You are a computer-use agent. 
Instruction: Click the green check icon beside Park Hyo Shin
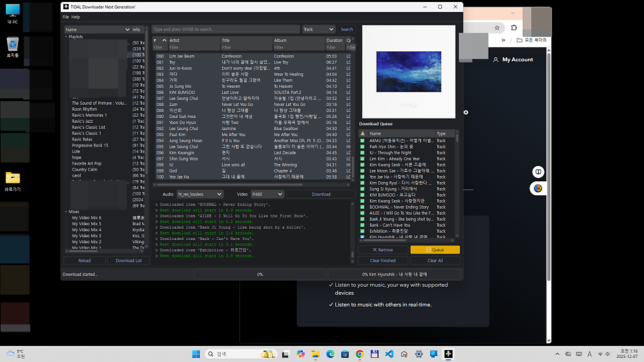tap(362, 147)
